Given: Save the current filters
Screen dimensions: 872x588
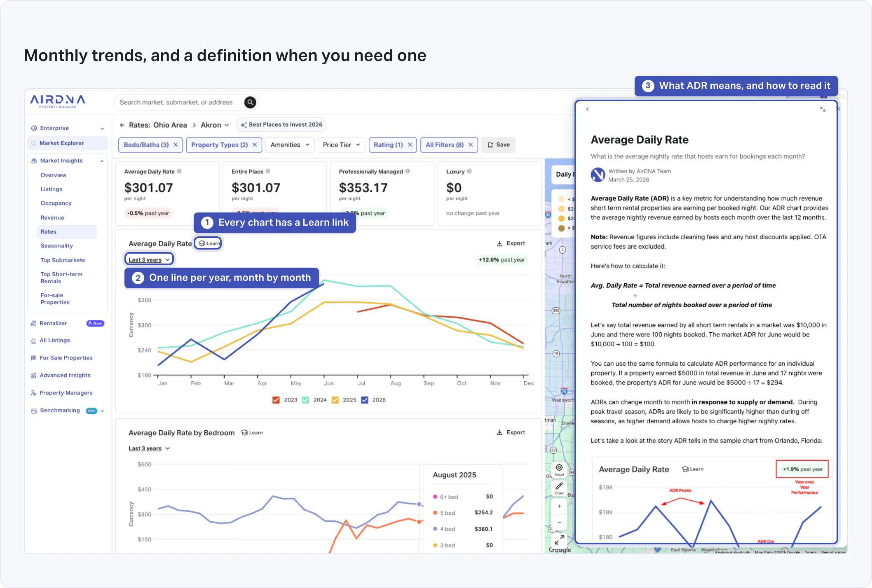Looking at the screenshot, I should (499, 145).
